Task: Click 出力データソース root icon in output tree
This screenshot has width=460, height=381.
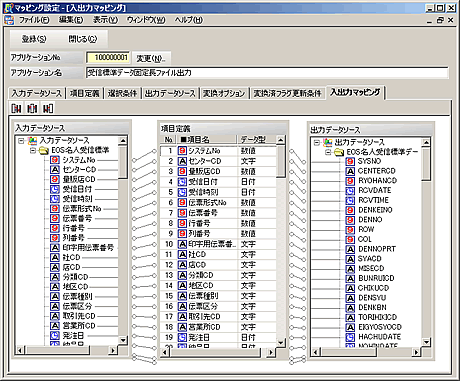Action: (x=328, y=143)
